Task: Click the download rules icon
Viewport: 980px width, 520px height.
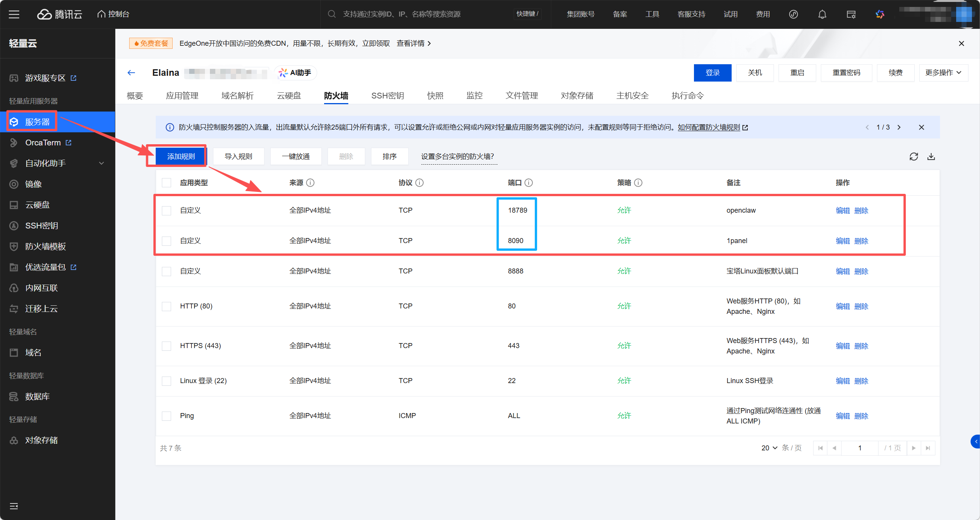Action: [931, 157]
